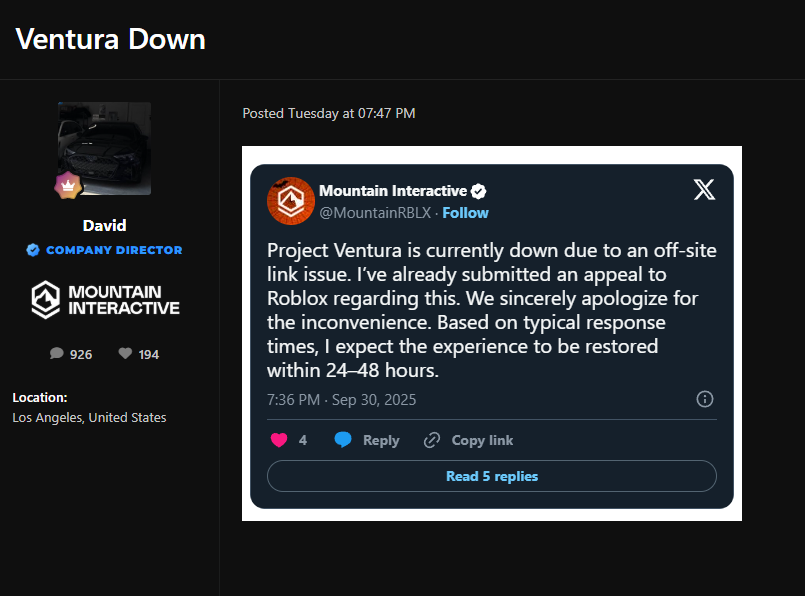Click the Copy link chain icon
805x596 pixels.
point(432,440)
